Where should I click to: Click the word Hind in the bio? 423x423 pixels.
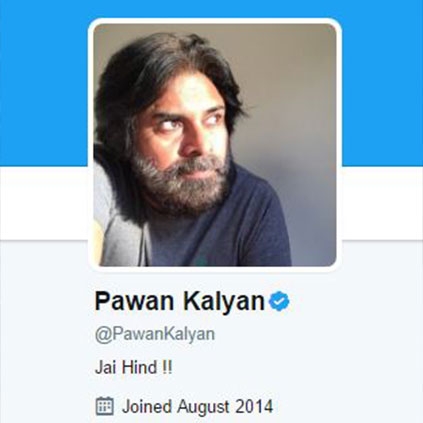[140, 368]
